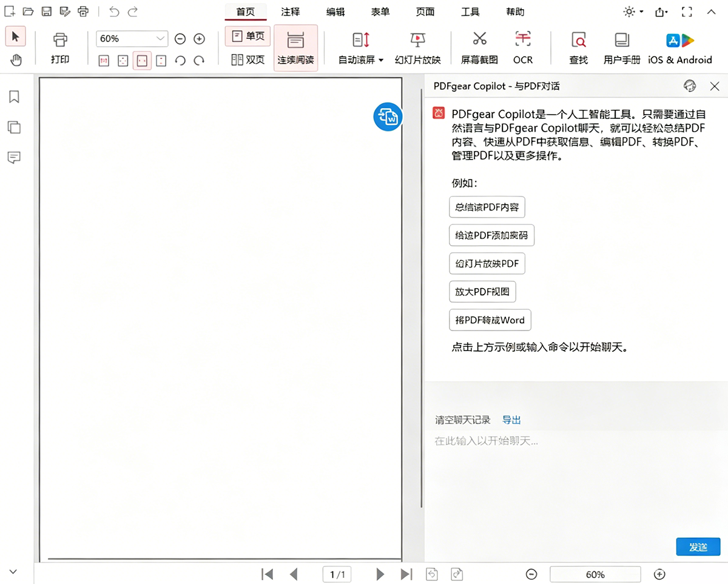
Task: Collapse the ribbon with the up chevron
Action: (712, 12)
